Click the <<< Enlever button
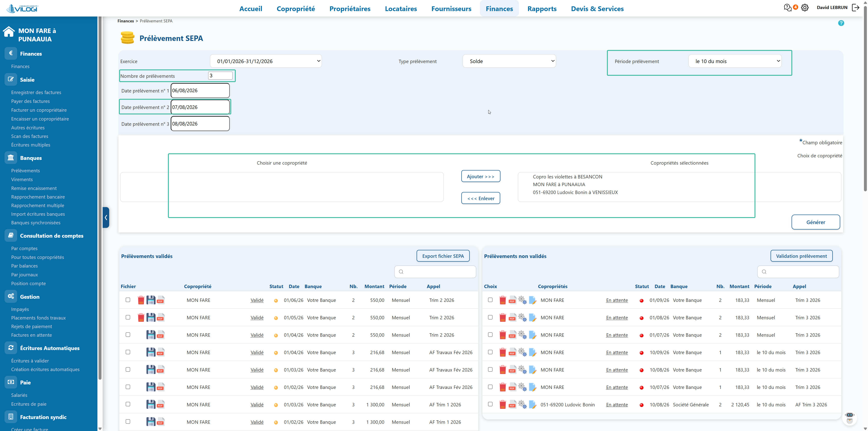This screenshot has height=431, width=868. point(481,198)
